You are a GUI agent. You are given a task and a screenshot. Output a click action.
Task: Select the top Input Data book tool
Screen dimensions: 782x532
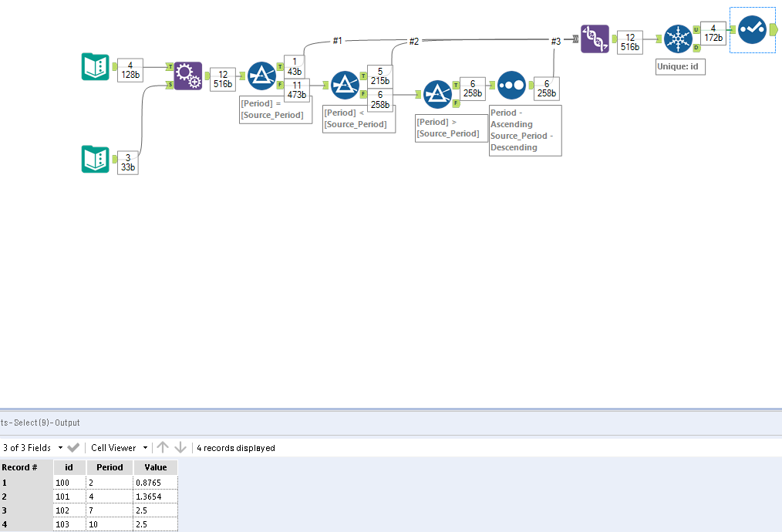94,67
